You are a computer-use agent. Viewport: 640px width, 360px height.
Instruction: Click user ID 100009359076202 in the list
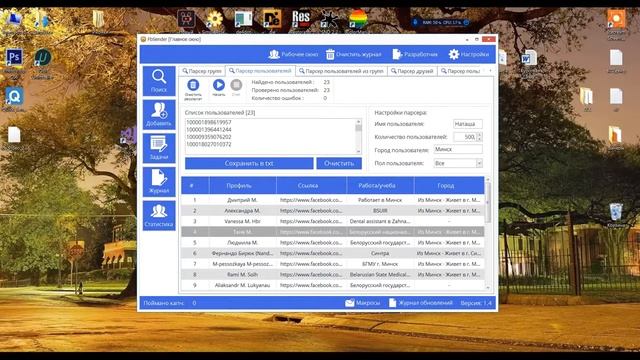(x=209, y=137)
